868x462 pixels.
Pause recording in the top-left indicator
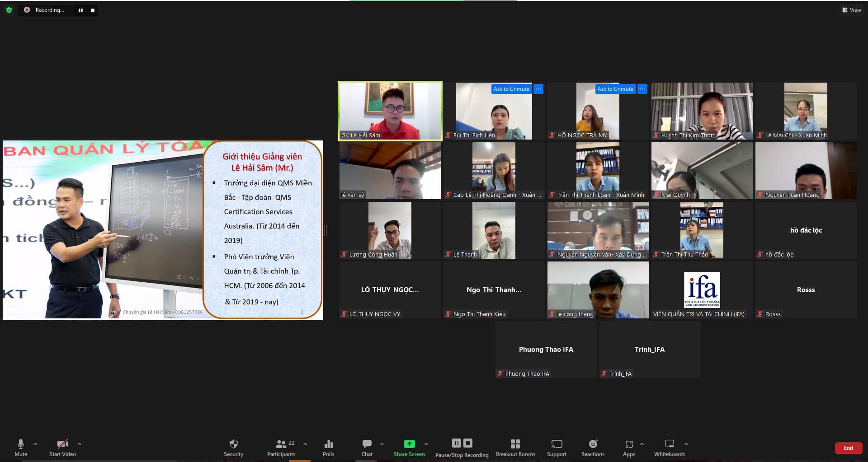(80, 10)
